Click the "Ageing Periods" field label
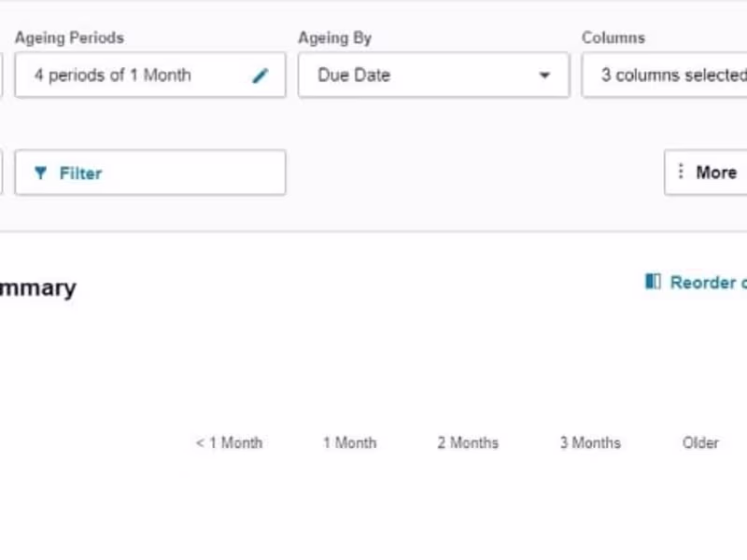Viewport: 747px width, 560px height. [69, 38]
